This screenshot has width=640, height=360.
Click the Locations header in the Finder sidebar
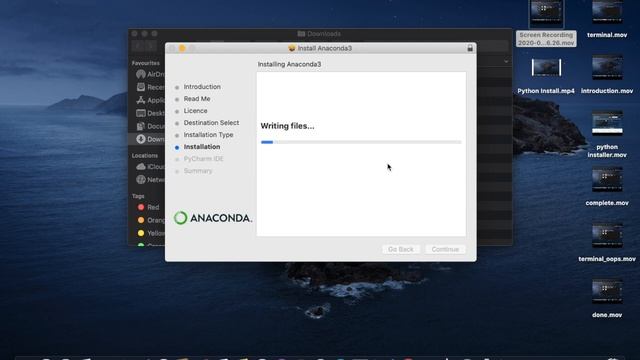click(x=145, y=156)
